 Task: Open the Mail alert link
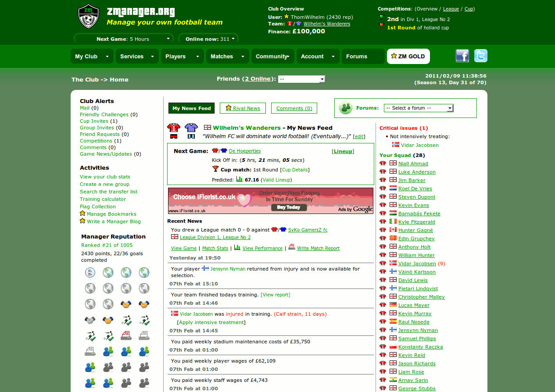tap(85, 108)
